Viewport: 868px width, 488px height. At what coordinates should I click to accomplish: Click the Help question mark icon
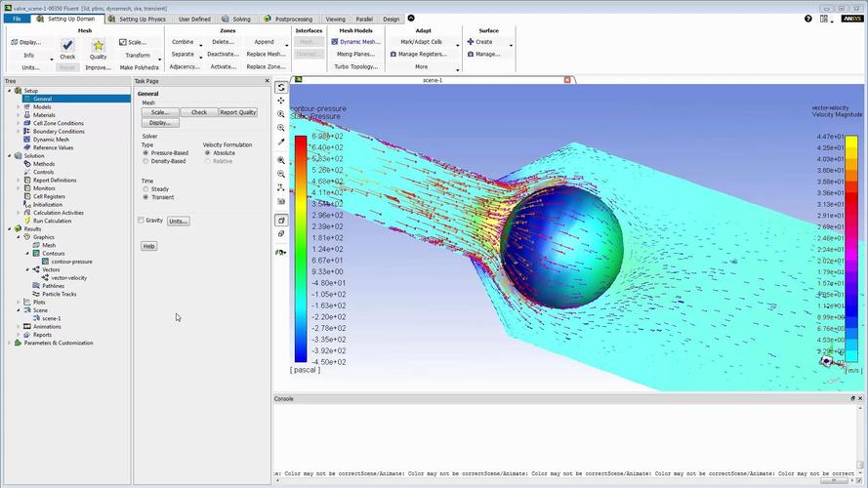(x=808, y=19)
